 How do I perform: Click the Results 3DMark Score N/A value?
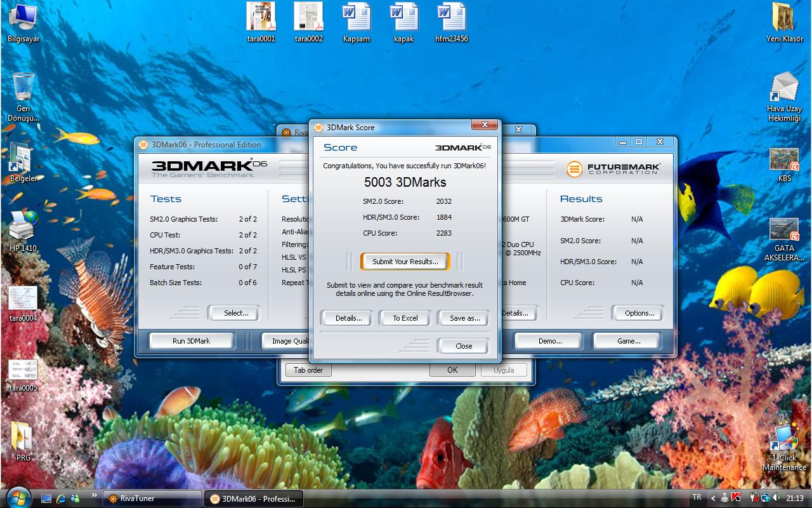click(637, 219)
